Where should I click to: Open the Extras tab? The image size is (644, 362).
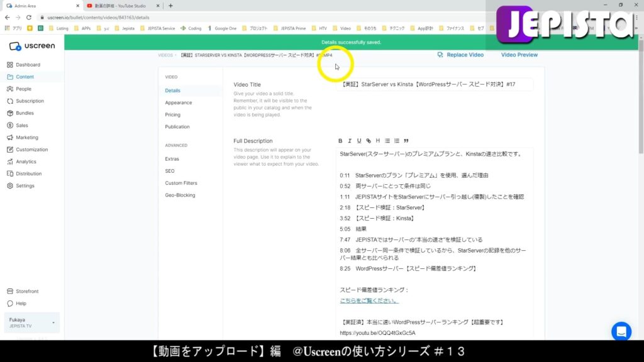pyautogui.click(x=172, y=159)
